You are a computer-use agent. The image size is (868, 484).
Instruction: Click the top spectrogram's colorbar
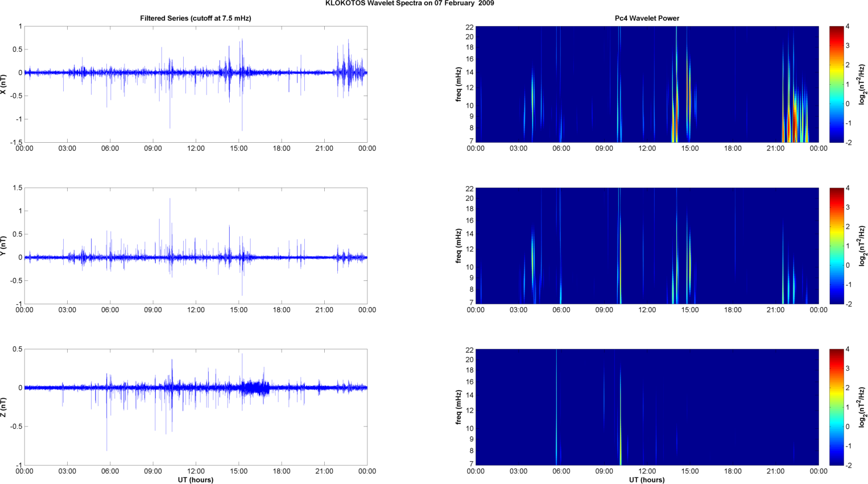click(836, 84)
